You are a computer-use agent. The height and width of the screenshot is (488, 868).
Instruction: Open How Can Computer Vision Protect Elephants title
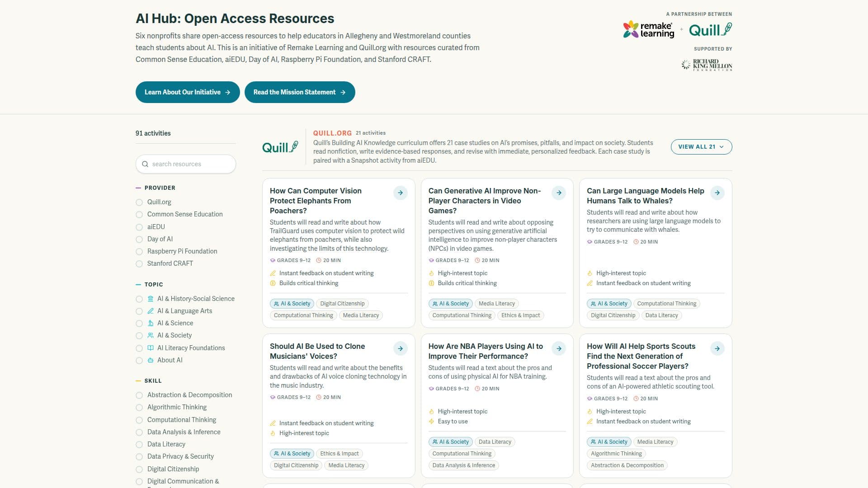(316, 201)
